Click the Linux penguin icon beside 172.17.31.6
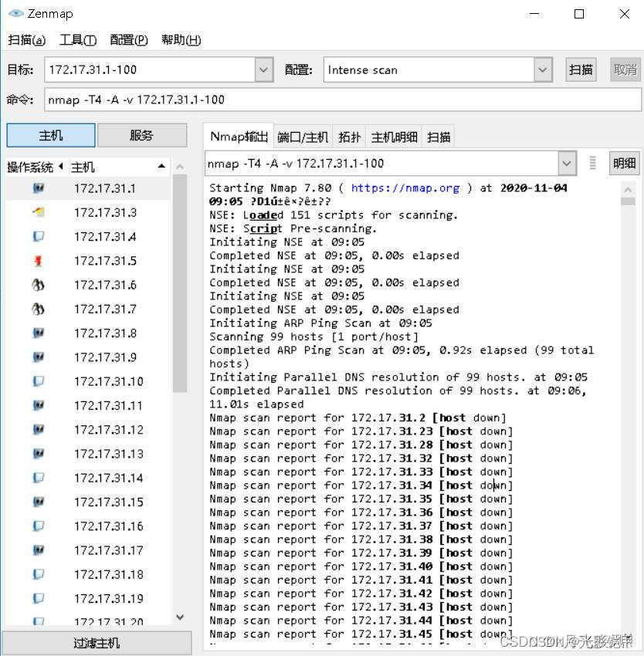The height and width of the screenshot is (656, 644). coord(38,285)
